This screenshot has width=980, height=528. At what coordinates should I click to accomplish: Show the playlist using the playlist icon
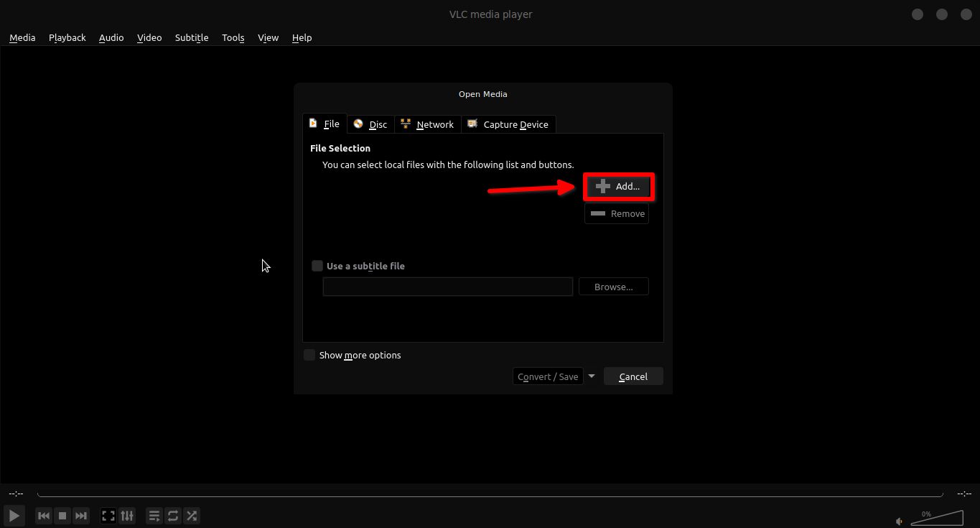154,516
